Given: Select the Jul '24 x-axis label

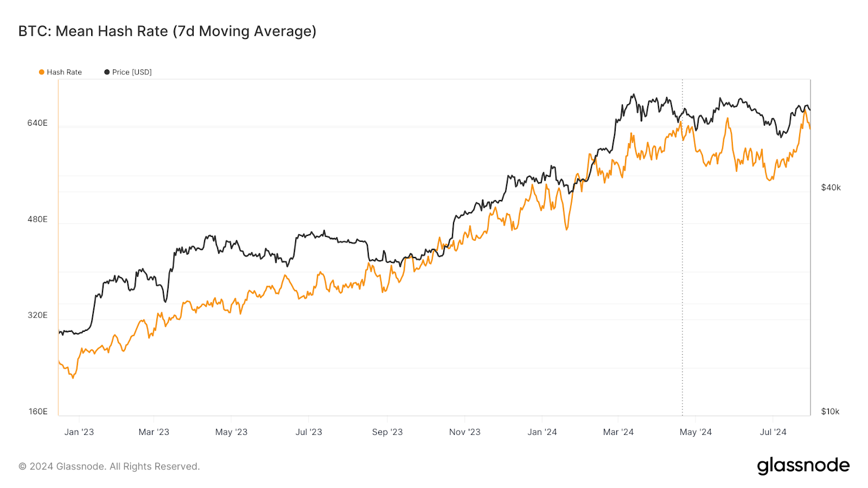Looking at the screenshot, I should [x=773, y=432].
